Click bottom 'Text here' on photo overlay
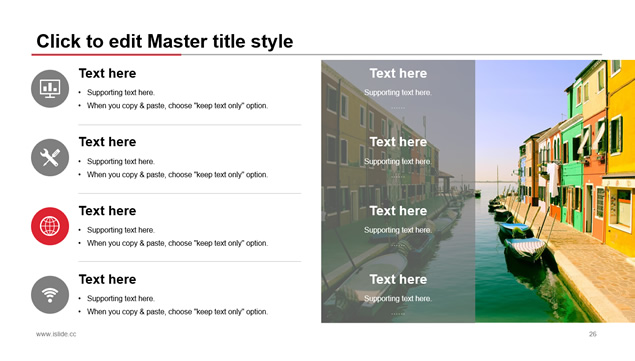 click(398, 279)
